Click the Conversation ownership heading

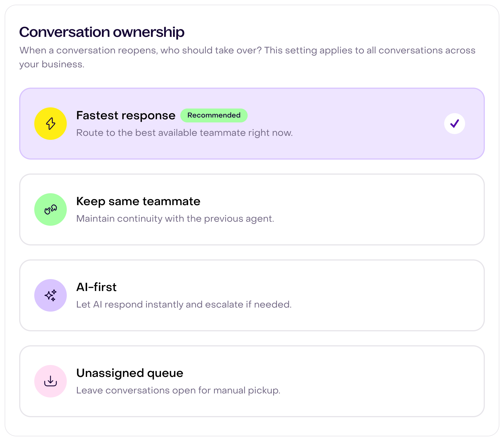(102, 32)
